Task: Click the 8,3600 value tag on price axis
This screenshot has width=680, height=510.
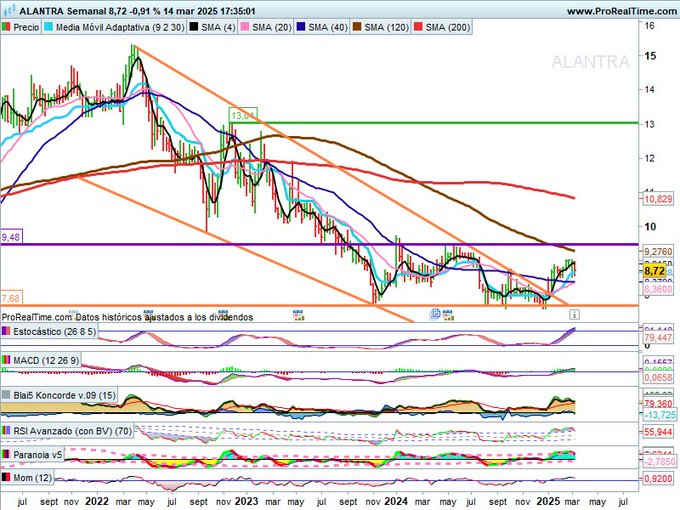Action: click(658, 289)
